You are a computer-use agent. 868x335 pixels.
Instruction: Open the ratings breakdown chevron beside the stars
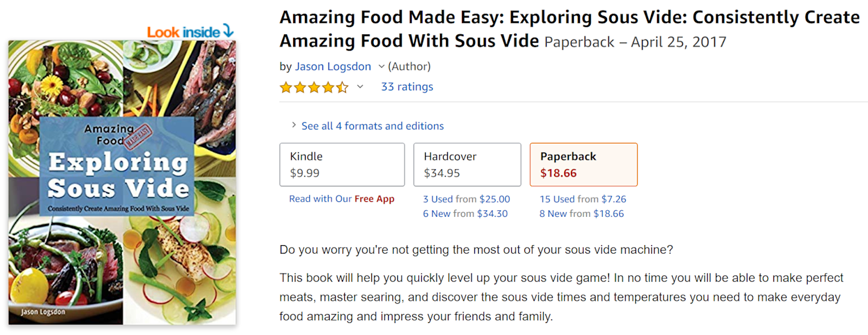(x=360, y=87)
